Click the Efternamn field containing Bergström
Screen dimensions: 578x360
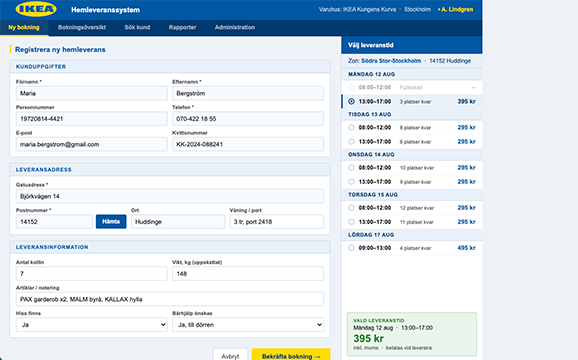point(248,93)
